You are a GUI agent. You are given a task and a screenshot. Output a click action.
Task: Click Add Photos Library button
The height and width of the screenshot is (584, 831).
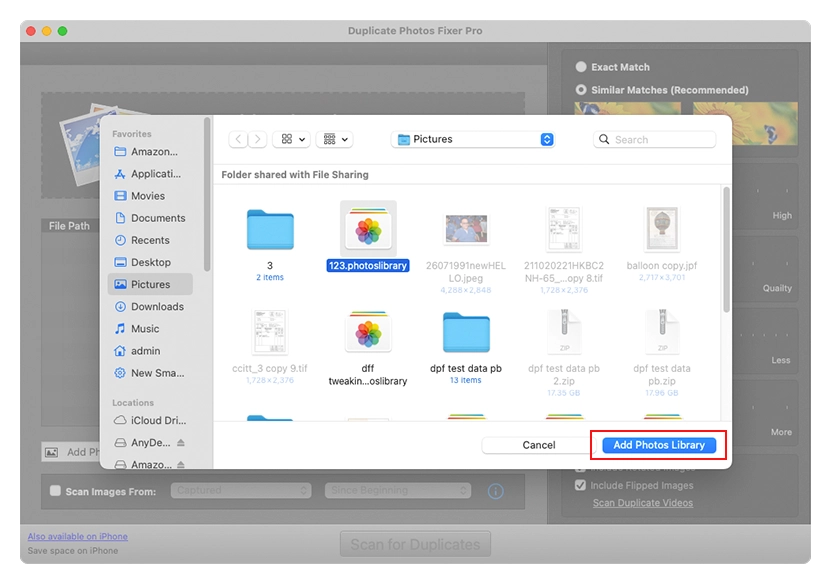[x=659, y=445]
